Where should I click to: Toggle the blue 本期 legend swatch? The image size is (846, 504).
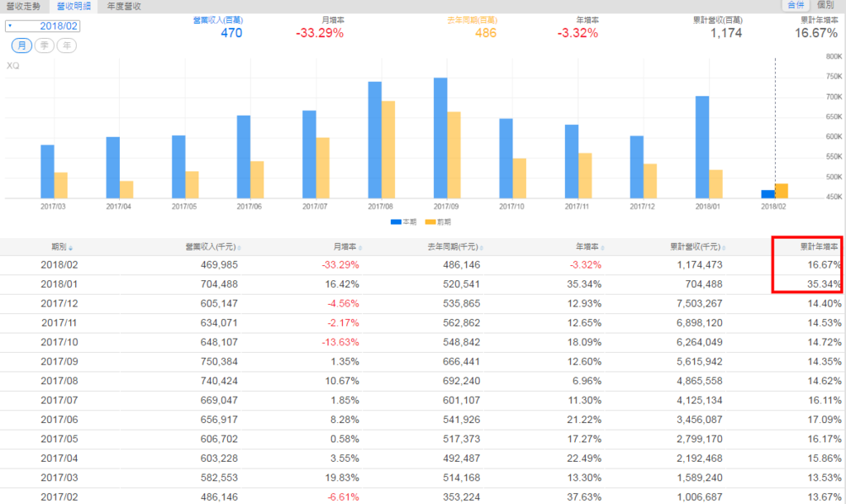[396, 221]
